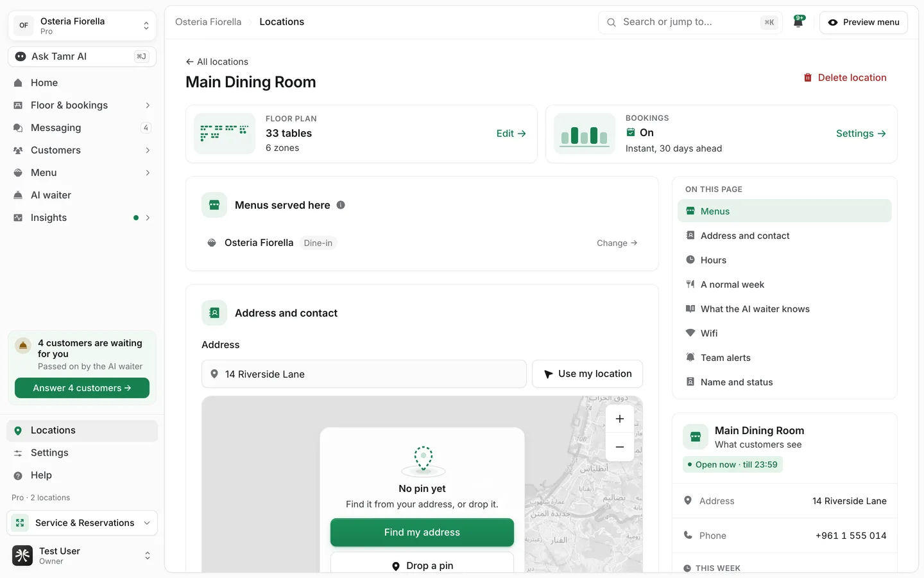This screenshot has height=578, width=924.
Task: Click Edit on floor plan card
Action: click(511, 134)
